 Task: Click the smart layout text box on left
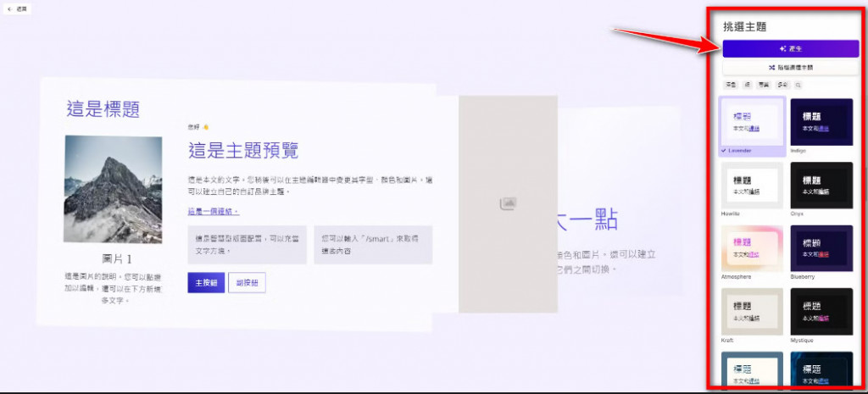pos(247,245)
